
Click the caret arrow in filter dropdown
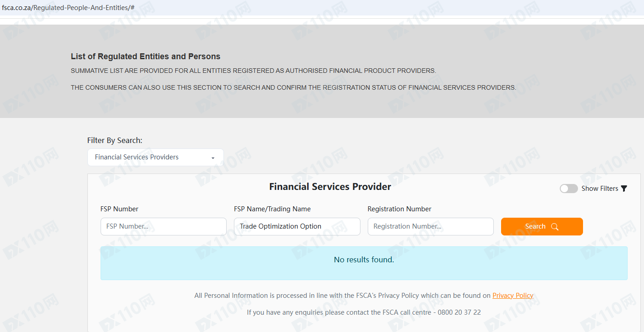[x=213, y=158]
